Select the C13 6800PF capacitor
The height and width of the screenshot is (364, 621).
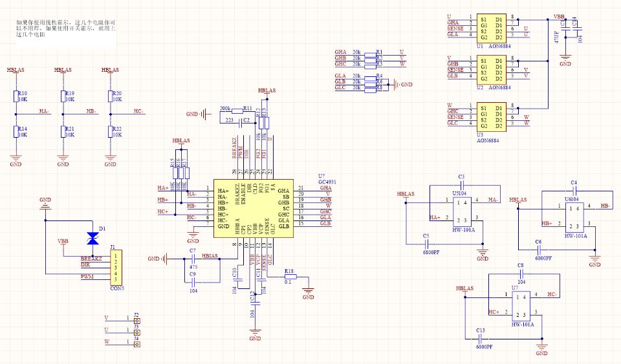[x=481, y=338]
